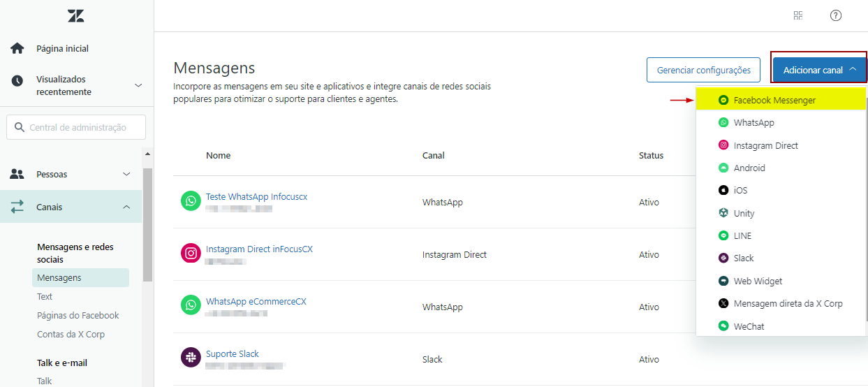The width and height of the screenshot is (868, 387).
Task: Click the Visualizados recentemente clock icon
Action: (x=17, y=81)
